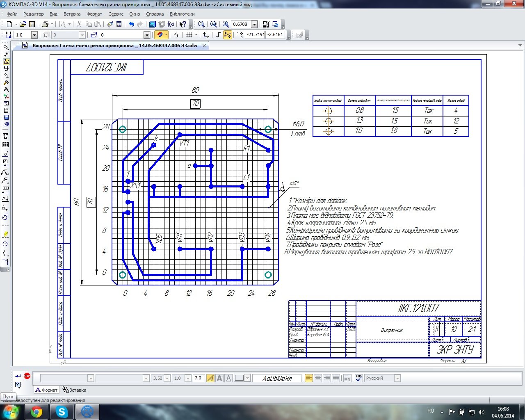Expand the layer number dropdown
The image size is (525, 420).
click(x=146, y=35)
